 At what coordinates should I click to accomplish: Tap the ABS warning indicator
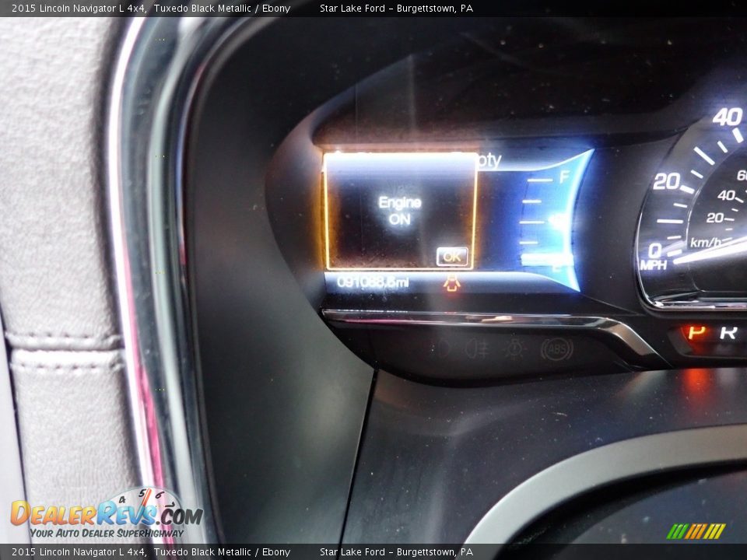pyautogui.click(x=556, y=349)
